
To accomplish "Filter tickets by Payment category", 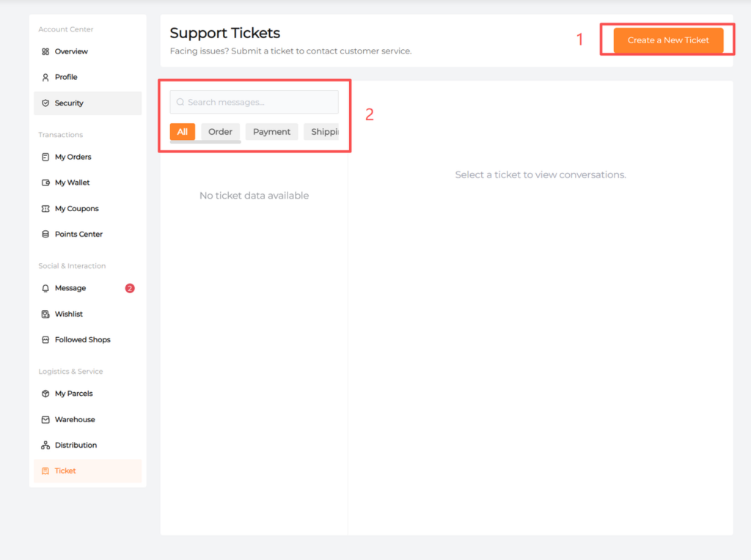I will [x=271, y=132].
